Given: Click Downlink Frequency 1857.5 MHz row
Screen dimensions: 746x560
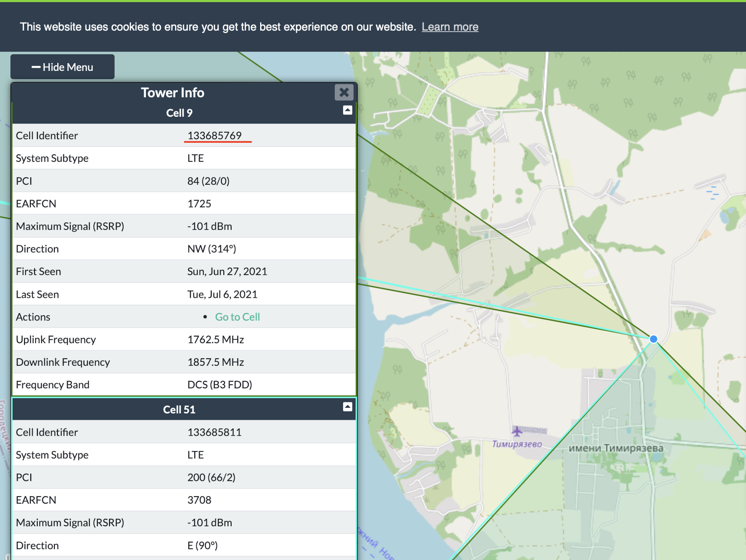Looking at the screenshot, I should (x=184, y=362).
